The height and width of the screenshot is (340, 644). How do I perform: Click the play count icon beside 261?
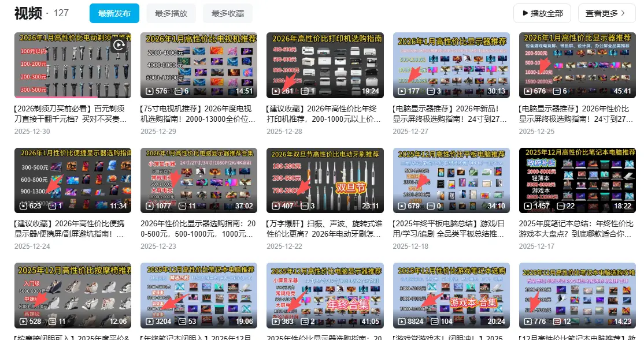[276, 91]
